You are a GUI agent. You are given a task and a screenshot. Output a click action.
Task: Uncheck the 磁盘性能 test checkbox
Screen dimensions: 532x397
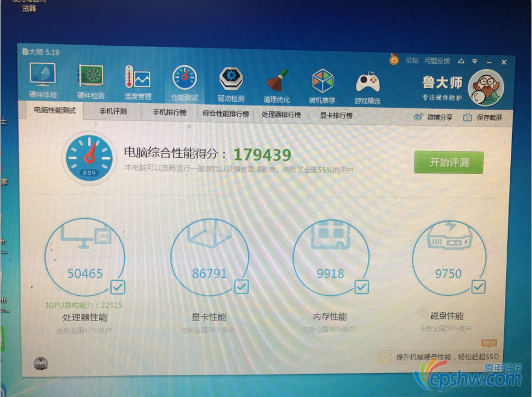tap(478, 287)
